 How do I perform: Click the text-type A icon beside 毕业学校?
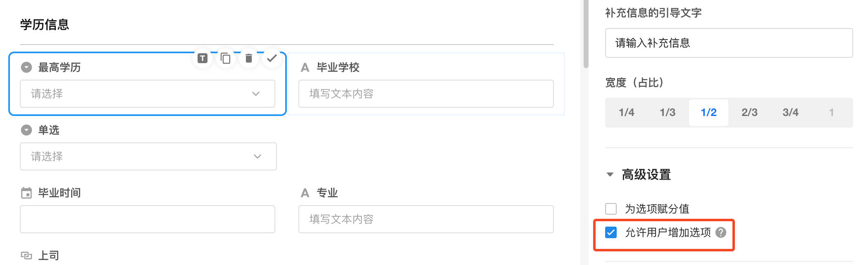pyautogui.click(x=305, y=67)
